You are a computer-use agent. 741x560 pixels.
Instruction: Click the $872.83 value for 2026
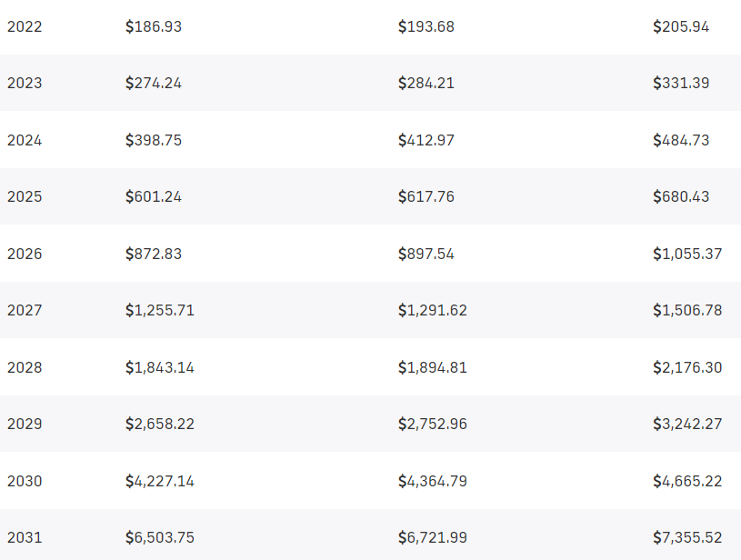(x=153, y=254)
